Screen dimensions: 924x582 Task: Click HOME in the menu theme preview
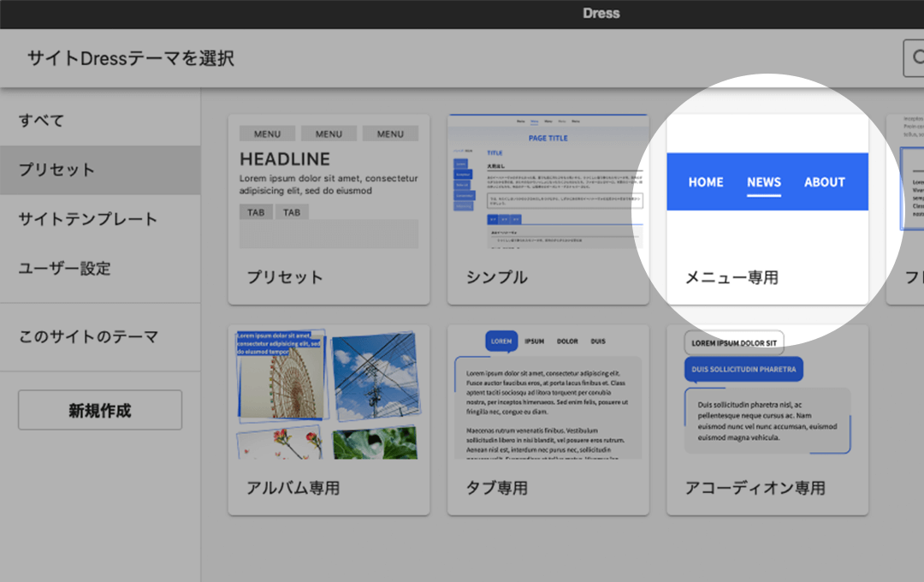click(706, 182)
